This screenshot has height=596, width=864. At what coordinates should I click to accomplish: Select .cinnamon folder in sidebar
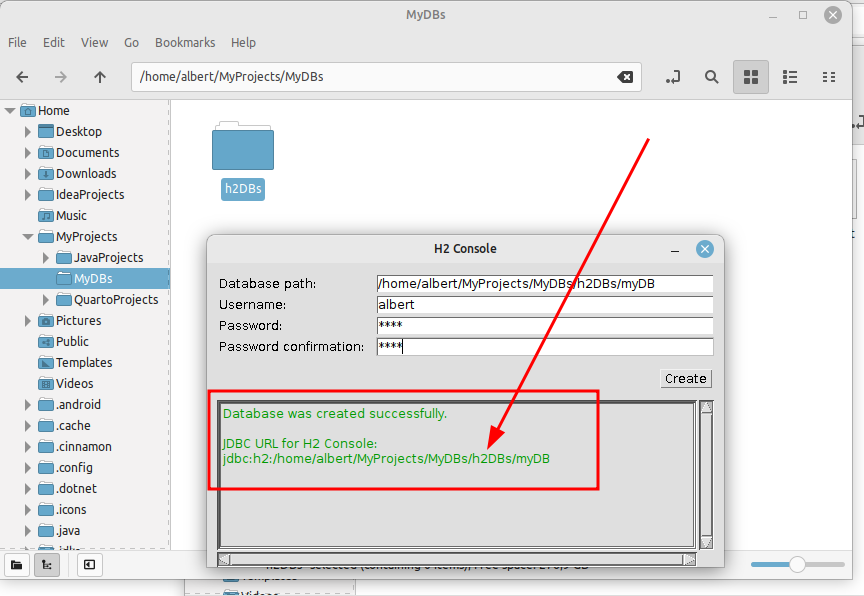74,447
